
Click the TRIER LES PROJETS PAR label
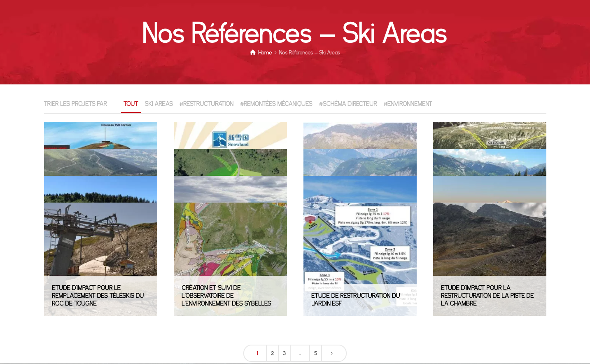[x=75, y=104]
